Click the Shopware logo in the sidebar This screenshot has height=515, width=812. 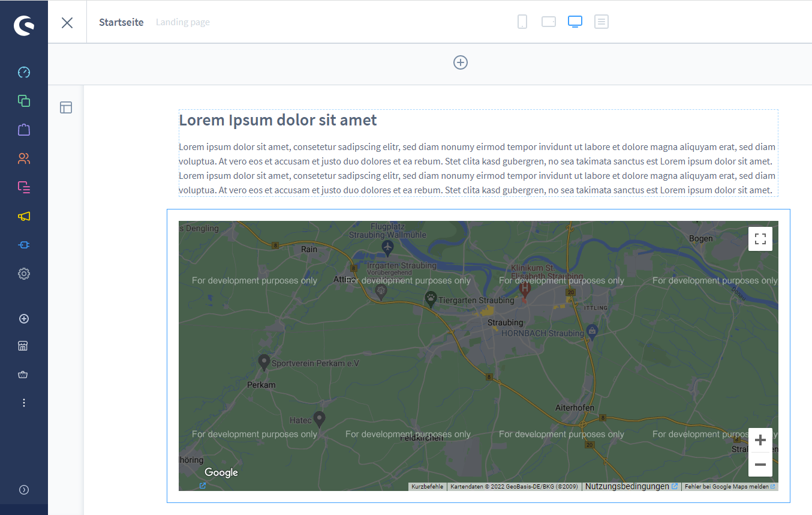[24, 25]
